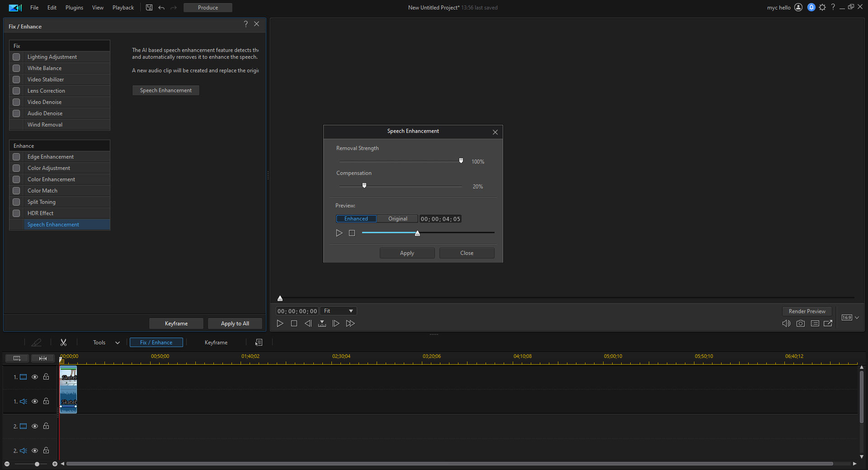Open the Playback menu
868x470 pixels.
[x=123, y=7]
